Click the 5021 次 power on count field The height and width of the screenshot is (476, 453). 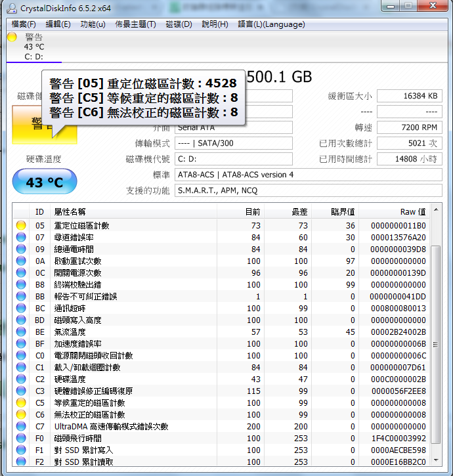[410, 143]
